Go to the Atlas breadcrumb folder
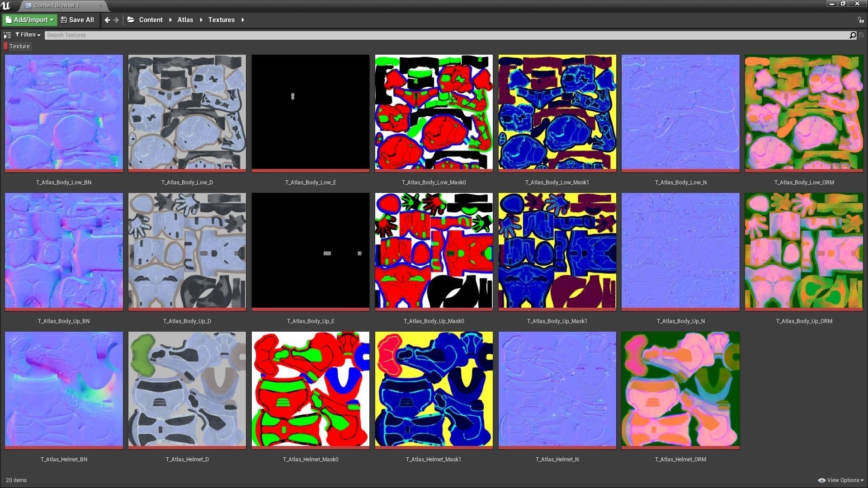Screen dimensions: 868x488 (x=185, y=20)
